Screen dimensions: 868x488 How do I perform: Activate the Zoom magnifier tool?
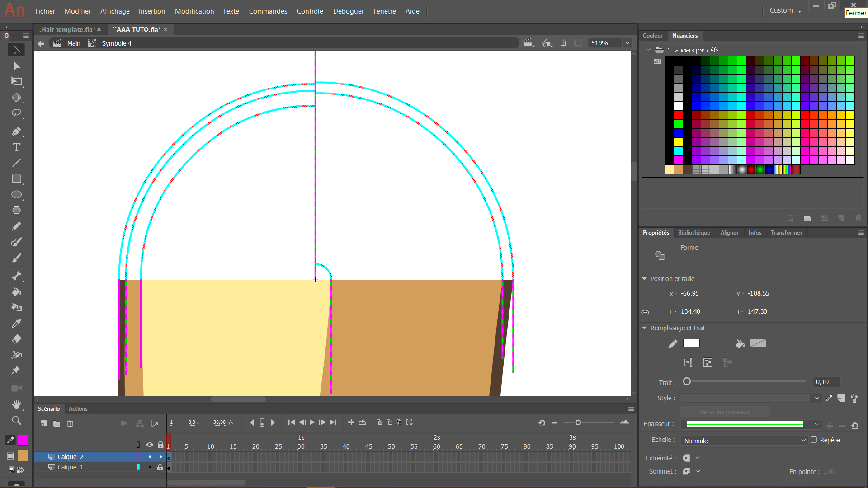16,421
